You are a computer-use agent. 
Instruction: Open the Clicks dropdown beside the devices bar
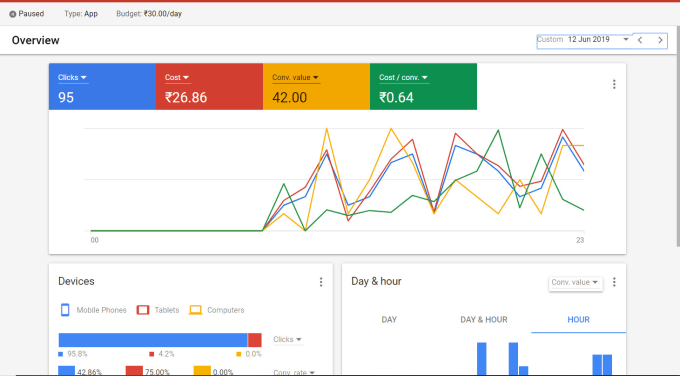point(287,340)
